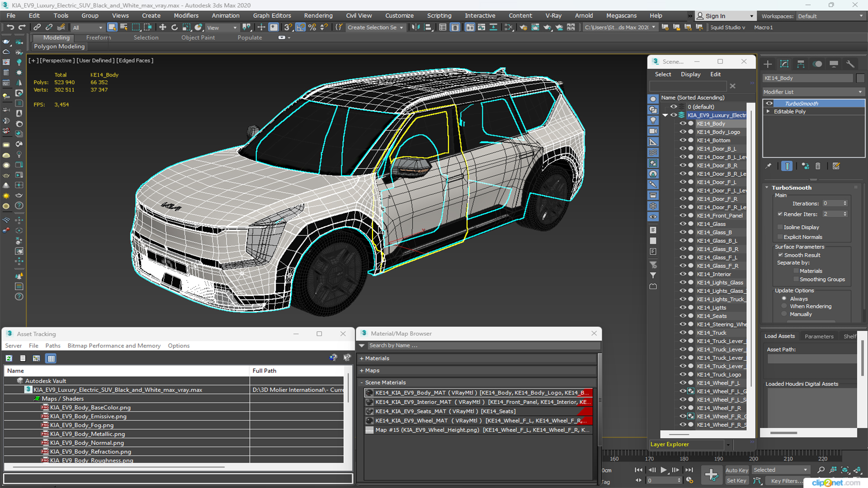Open the Hierarchy panel tab icon
868x488 pixels.
(801, 64)
